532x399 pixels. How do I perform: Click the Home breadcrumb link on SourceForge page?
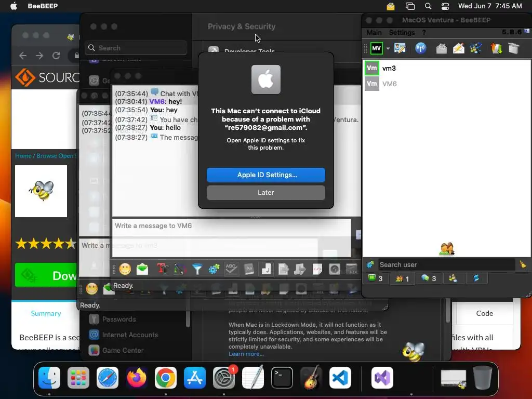click(x=23, y=156)
